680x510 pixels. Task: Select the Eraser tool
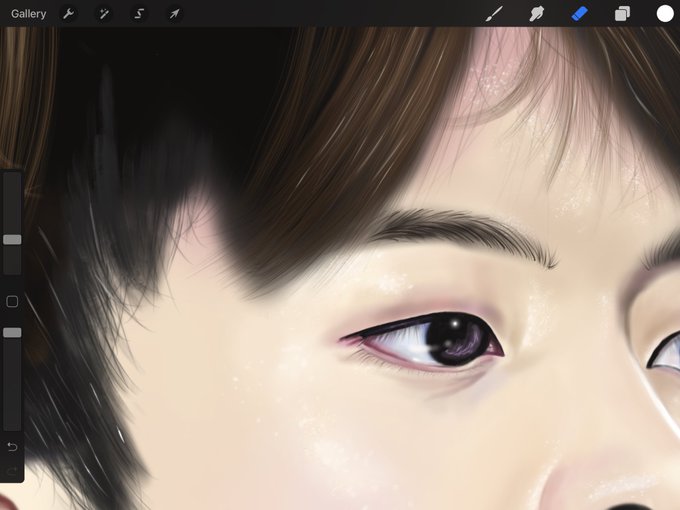(x=580, y=14)
